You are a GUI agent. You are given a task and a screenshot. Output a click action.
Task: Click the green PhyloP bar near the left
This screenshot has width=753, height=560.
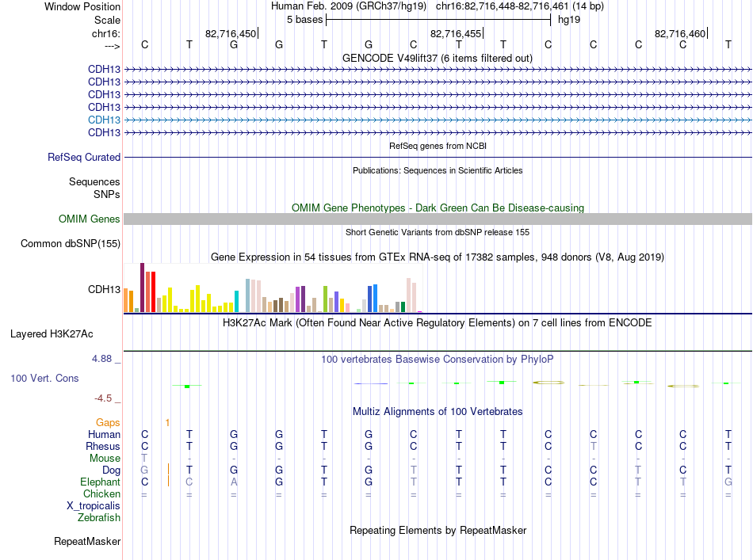click(x=187, y=387)
